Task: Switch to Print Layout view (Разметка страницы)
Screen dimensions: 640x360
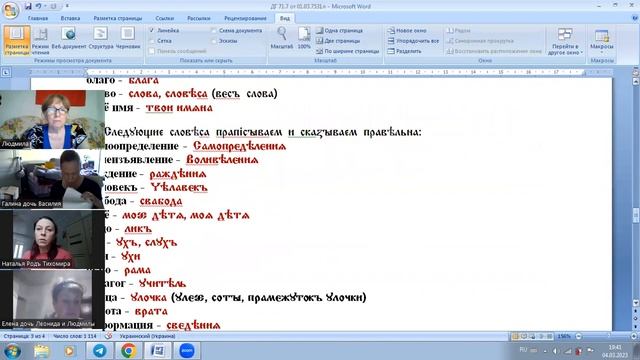Action: (x=17, y=40)
